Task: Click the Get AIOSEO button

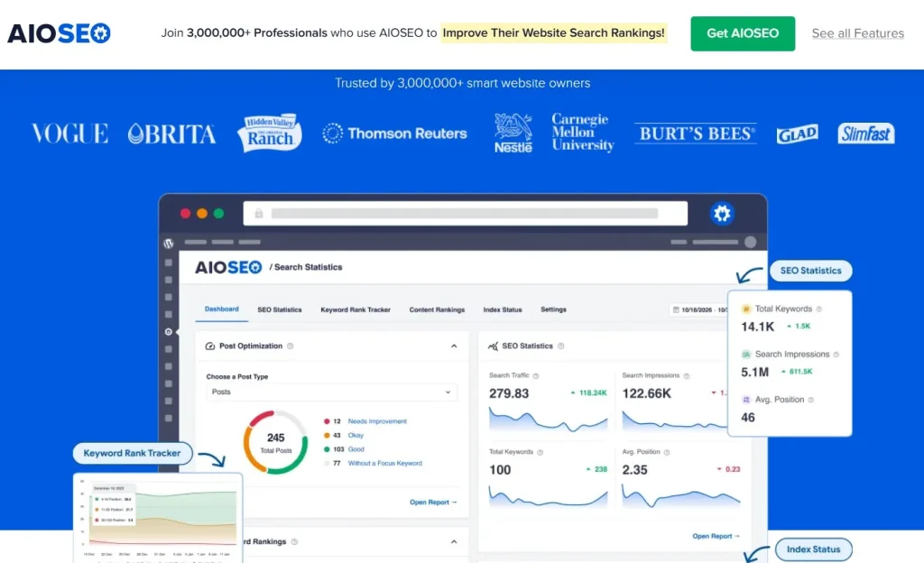Action: [x=742, y=32]
